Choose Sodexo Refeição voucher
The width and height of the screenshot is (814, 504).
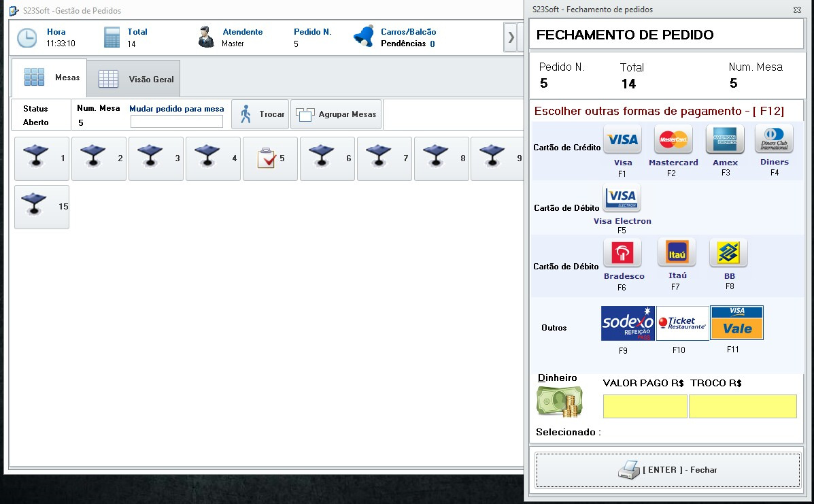[628, 323]
